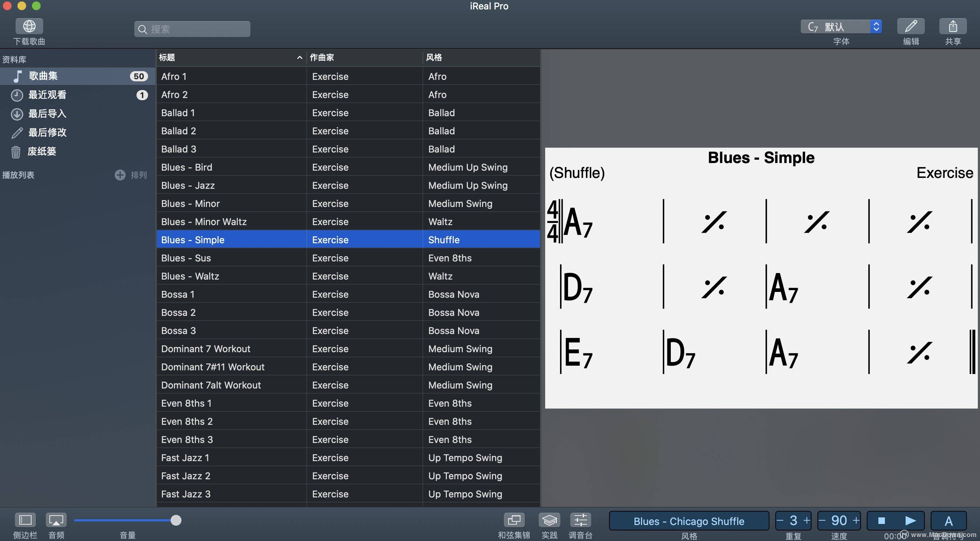Image resolution: width=980 pixels, height=541 pixels.
Task: Select the Afro 1 song row
Action: [x=348, y=77]
